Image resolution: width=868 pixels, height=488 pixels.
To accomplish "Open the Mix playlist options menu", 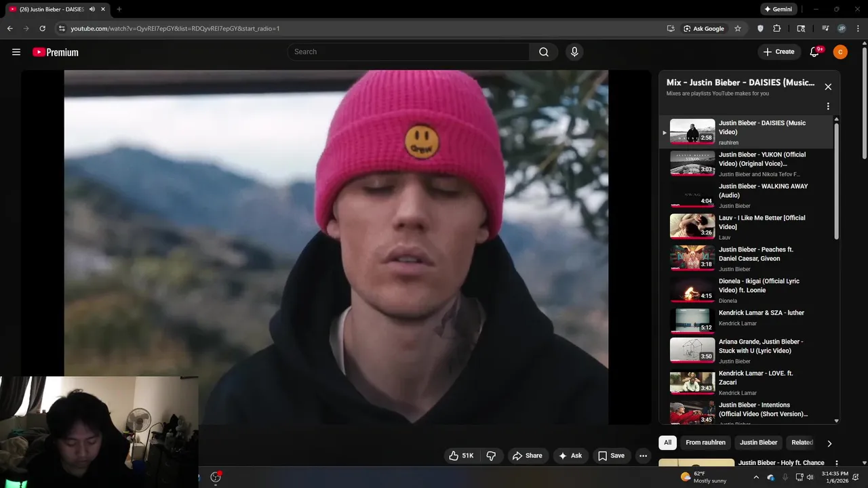I will pyautogui.click(x=828, y=106).
